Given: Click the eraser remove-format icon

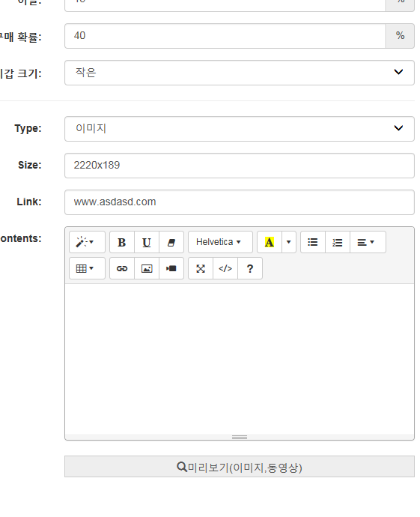Looking at the screenshot, I should coord(171,242).
